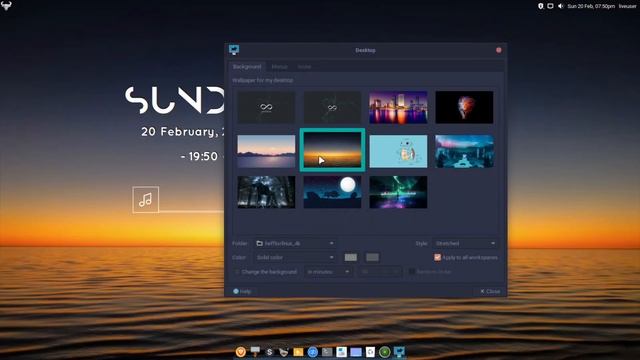Open the S icon in the dock
Image resolution: width=640 pixels, height=360 pixels.
269,352
